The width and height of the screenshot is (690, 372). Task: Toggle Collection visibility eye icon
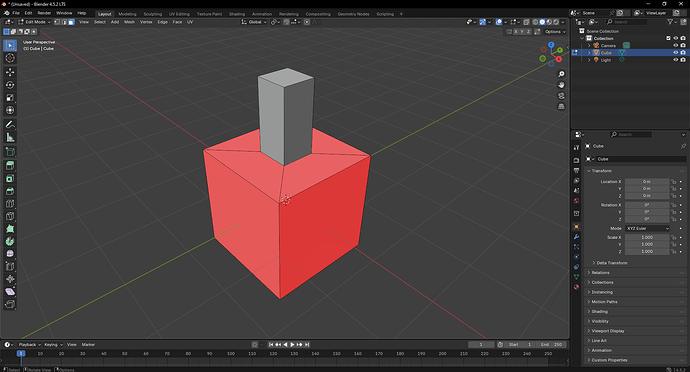pos(675,38)
